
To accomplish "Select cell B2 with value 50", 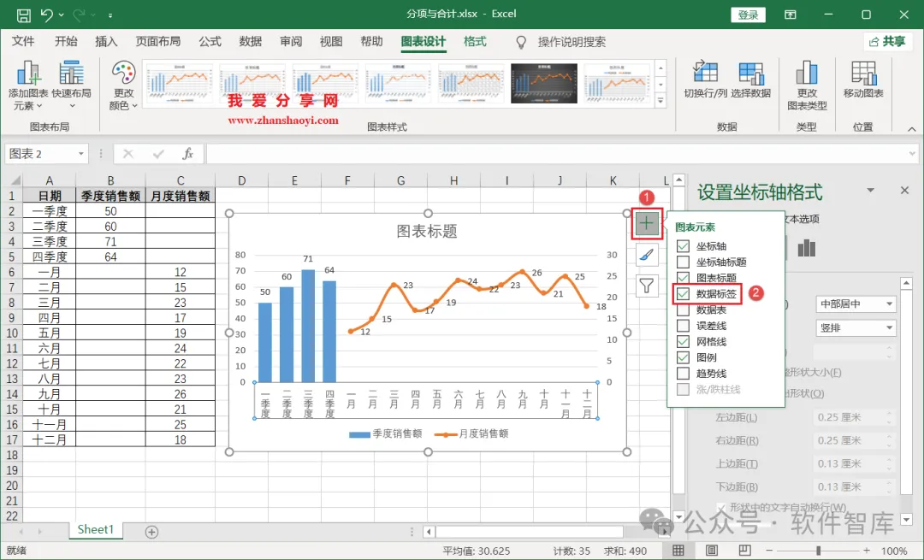I will coord(110,211).
